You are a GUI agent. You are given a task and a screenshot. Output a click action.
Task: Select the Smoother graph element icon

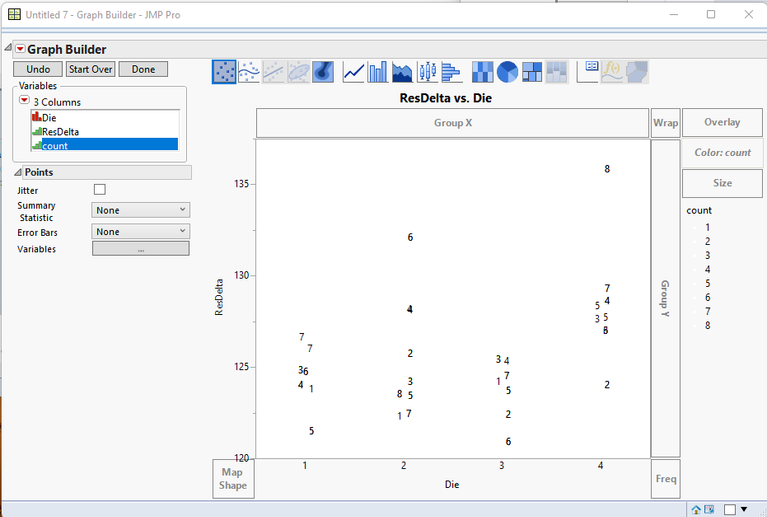coord(249,72)
